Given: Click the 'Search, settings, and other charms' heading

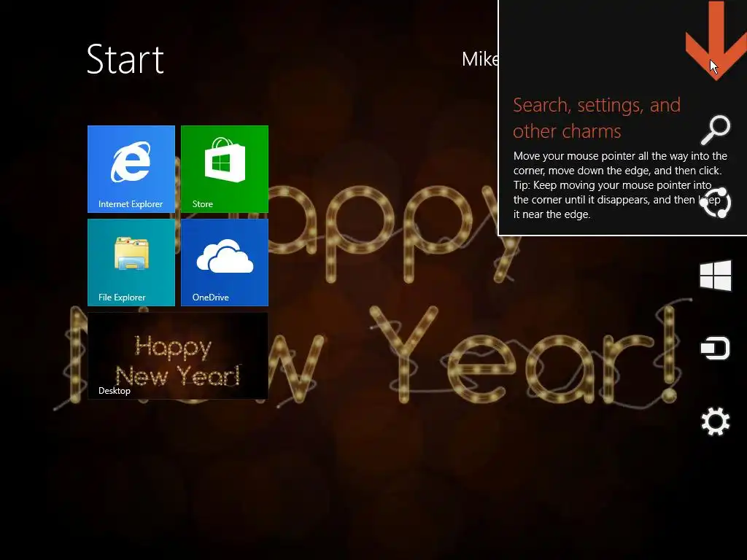Looking at the screenshot, I should click(x=597, y=117).
